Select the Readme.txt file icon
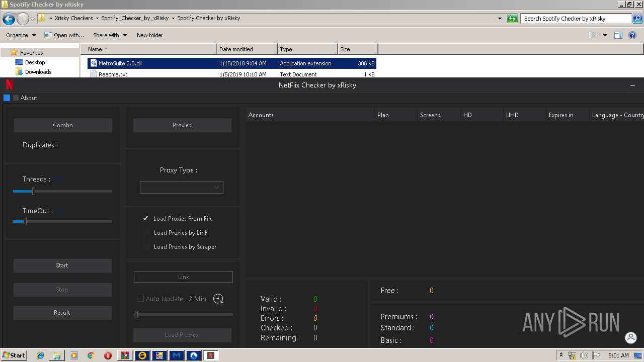The image size is (644, 362). point(94,74)
